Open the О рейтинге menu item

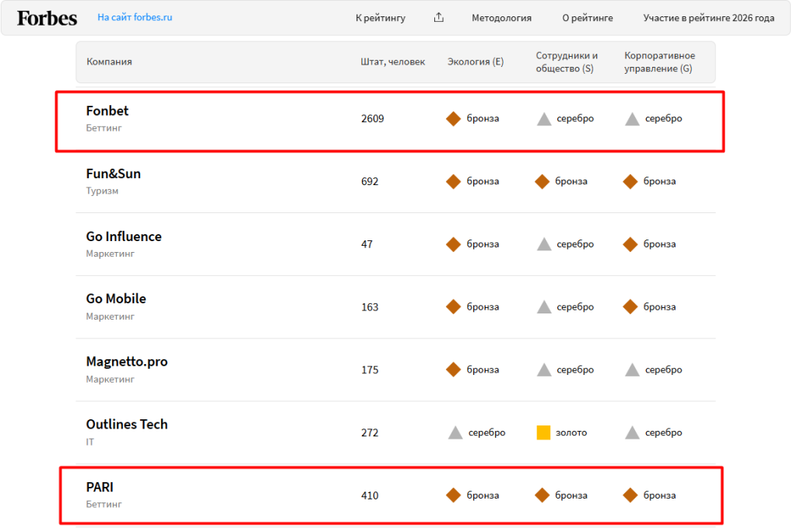click(587, 19)
